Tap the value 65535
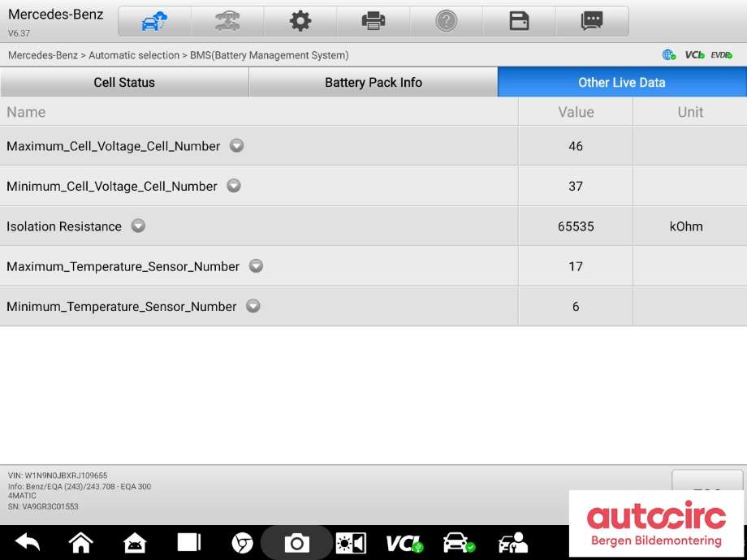 click(576, 226)
